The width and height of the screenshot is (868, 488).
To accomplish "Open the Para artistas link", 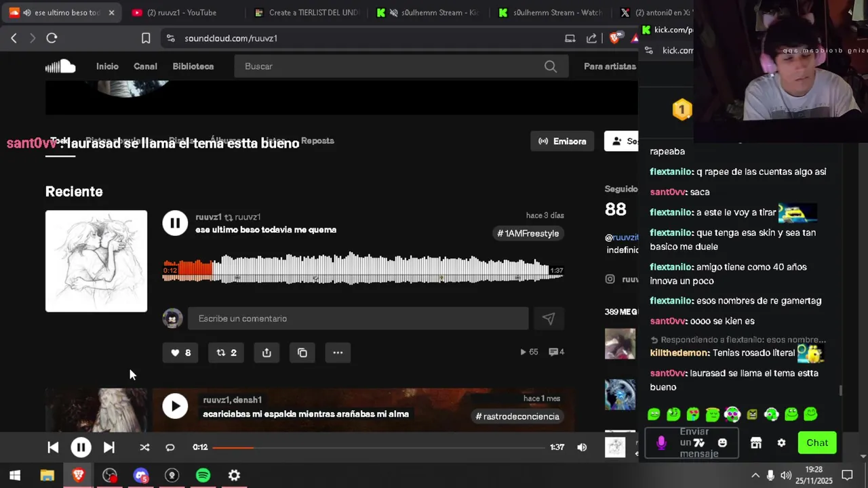I will point(610,66).
